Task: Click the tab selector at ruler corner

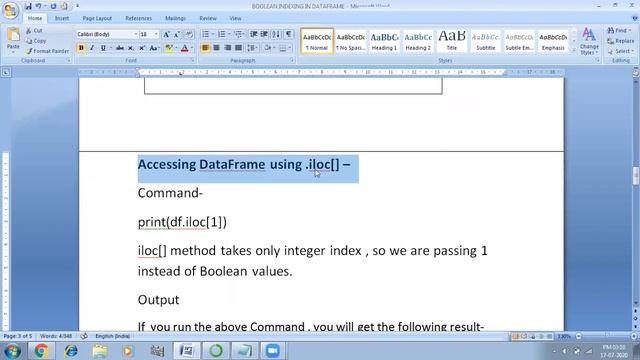Action: pos(6,73)
